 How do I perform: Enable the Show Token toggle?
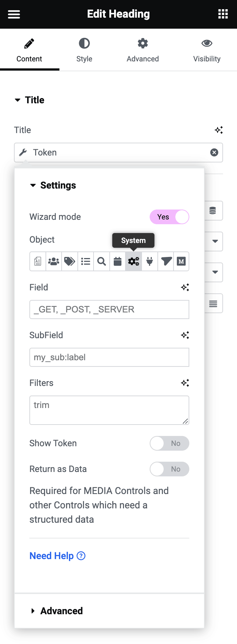[x=169, y=443]
